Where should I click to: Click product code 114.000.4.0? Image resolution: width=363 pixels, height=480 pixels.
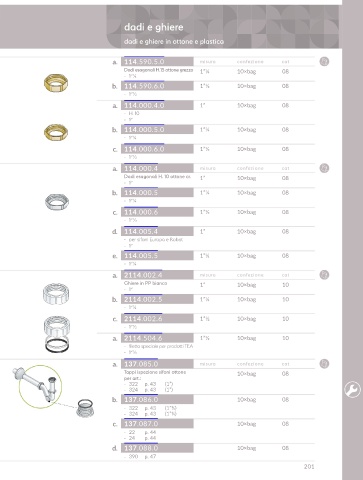[x=144, y=105]
